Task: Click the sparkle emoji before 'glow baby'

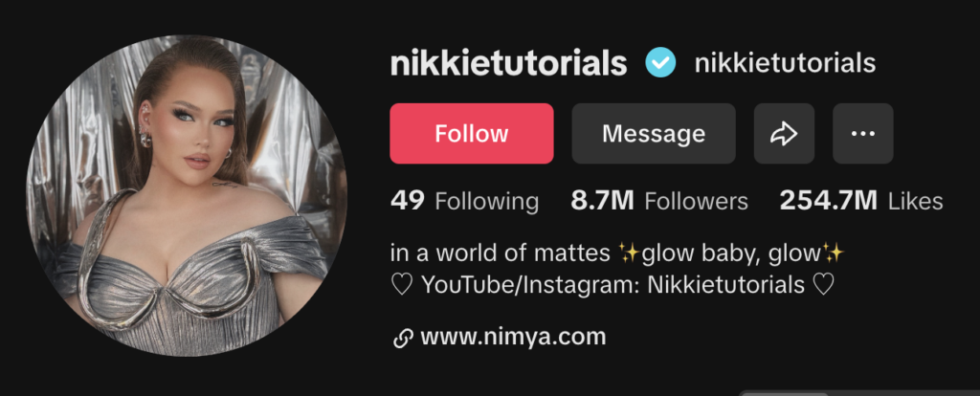Action: click(628, 253)
